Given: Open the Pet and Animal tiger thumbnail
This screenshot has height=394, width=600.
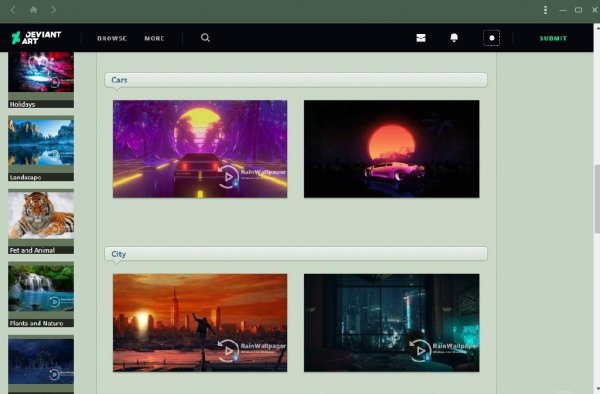Looking at the screenshot, I should [41, 215].
